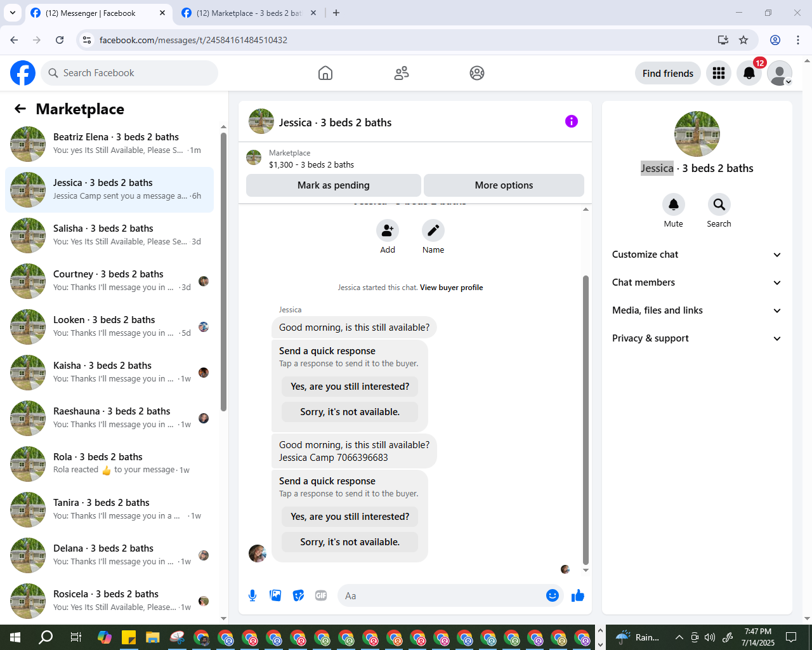
Task: Expand the Privacy & support section
Action: (697, 338)
